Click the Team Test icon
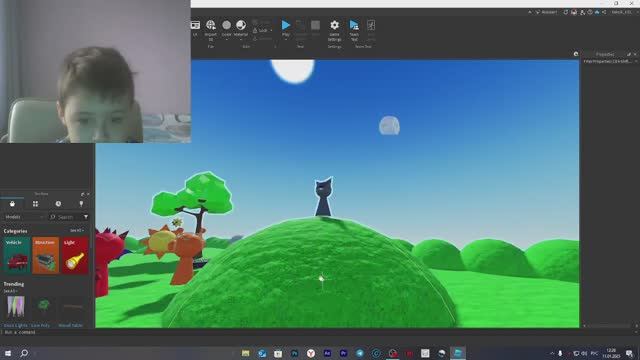 (354, 25)
